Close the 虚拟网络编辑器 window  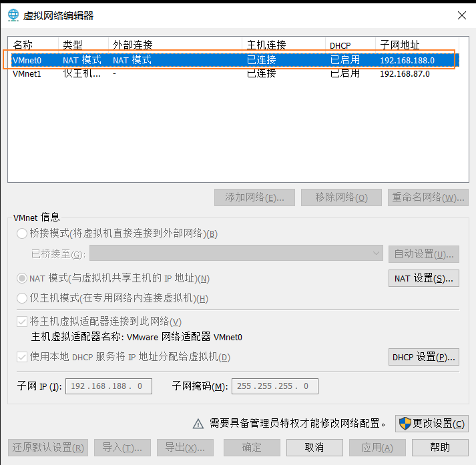coord(462,15)
